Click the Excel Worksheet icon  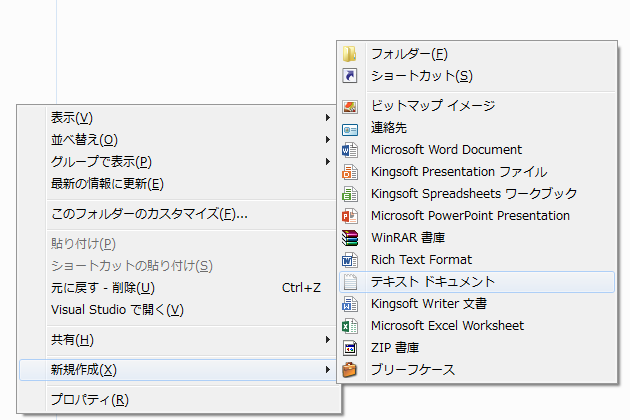pos(350,326)
